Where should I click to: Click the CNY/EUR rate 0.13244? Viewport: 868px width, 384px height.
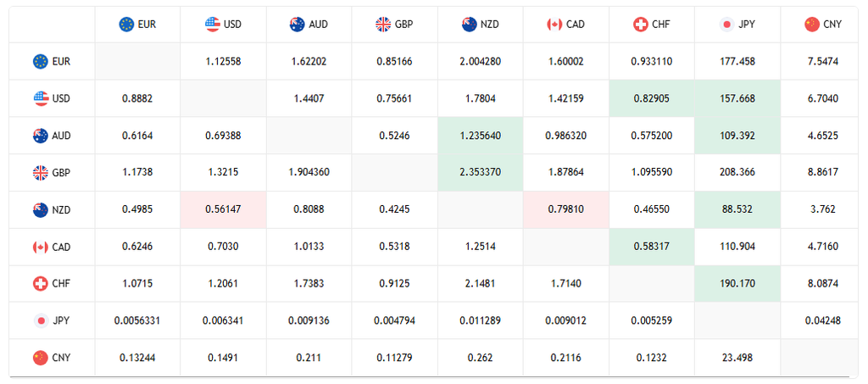[137, 358]
